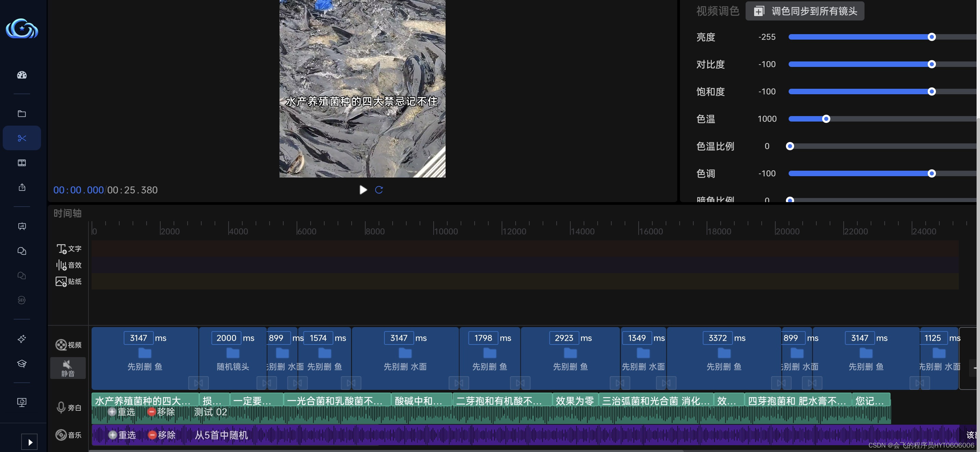The height and width of the screenshot is (452, 980).
Task: Select narration segment 一定要...
Action: point(257,401)
